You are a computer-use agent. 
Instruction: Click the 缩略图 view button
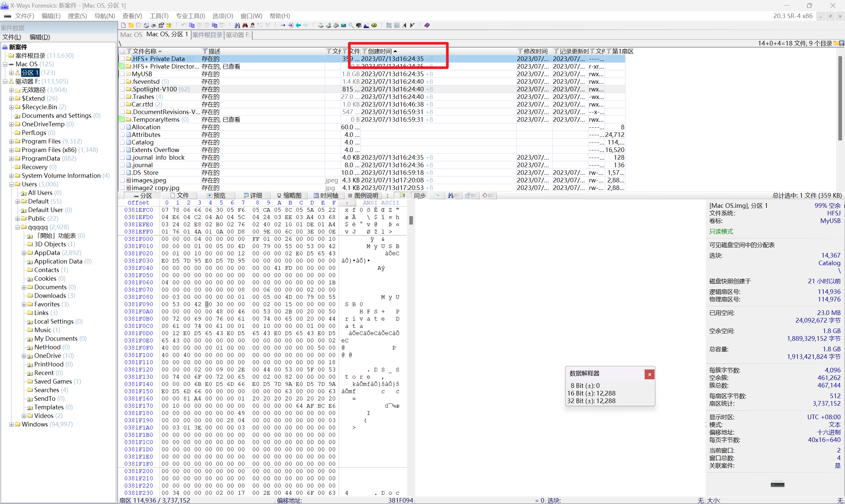[x=289, y=196]
